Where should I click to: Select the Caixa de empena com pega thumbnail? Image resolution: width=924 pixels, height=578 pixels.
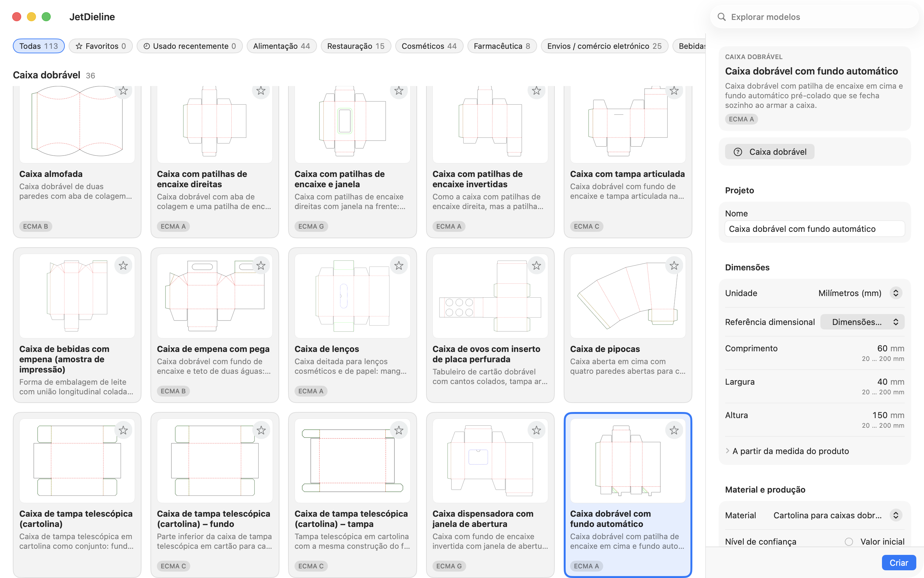point(215,296)
